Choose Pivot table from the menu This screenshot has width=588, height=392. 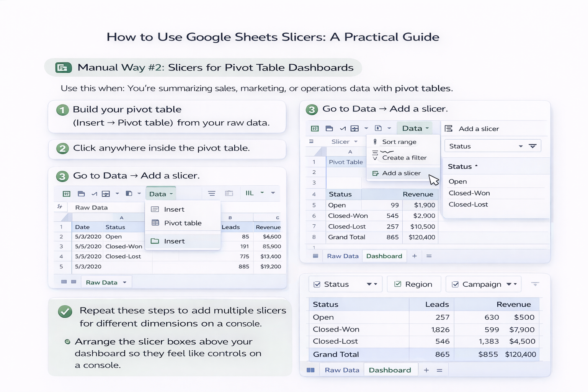183,223
